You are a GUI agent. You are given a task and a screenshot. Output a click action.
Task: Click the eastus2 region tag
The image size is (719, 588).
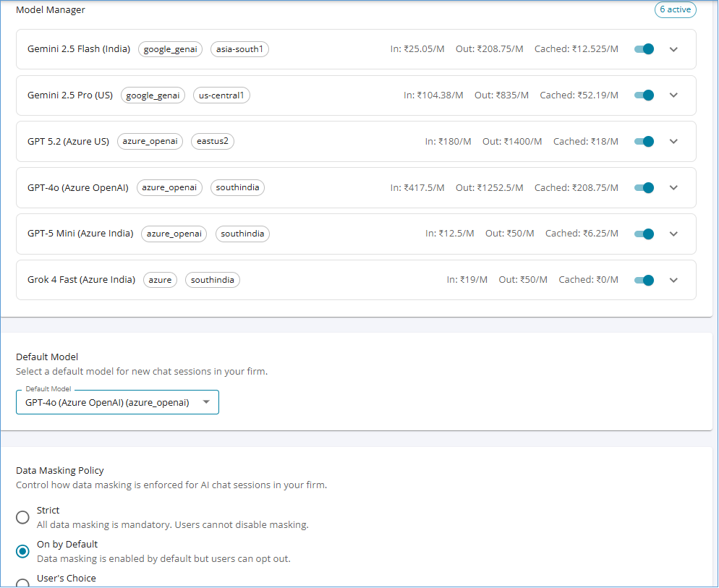point(213,141)
